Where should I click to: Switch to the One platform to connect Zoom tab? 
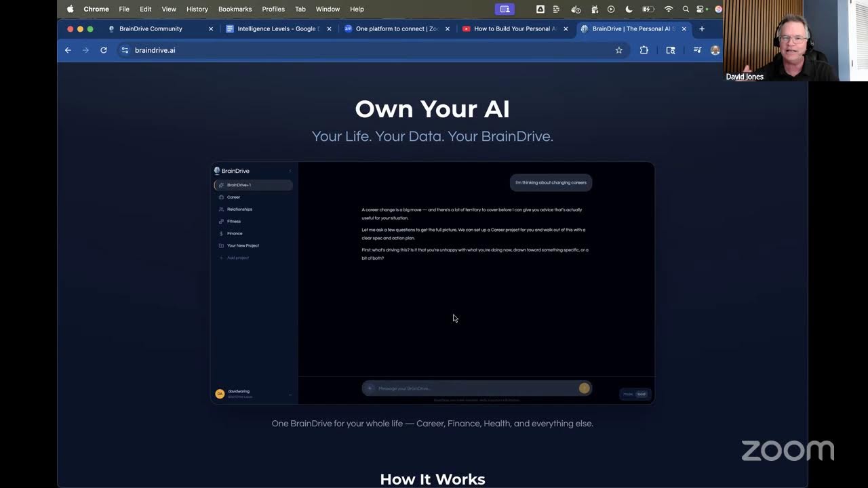click(397, 28)
